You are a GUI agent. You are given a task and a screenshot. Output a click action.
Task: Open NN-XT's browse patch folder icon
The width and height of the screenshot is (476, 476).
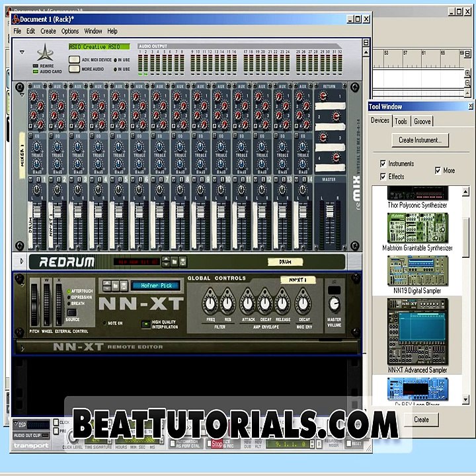(115, 286)
